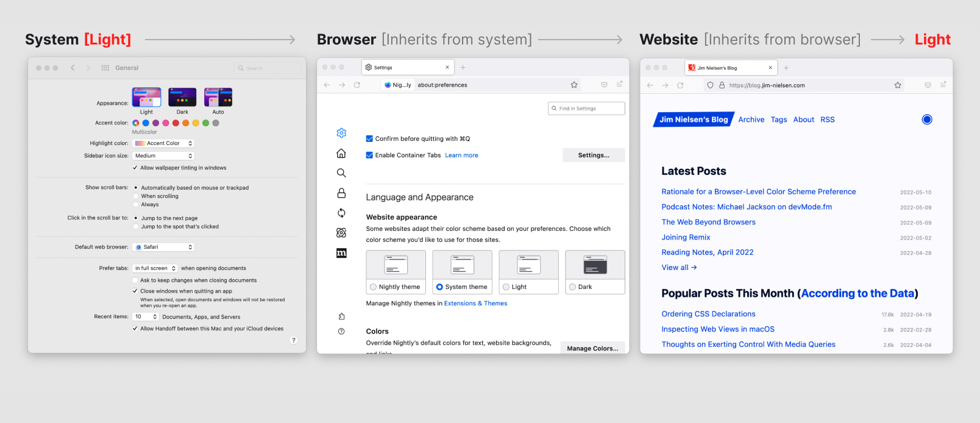Toggle Allow Handoff between Mac and iCloud devices

coord(135,329)
